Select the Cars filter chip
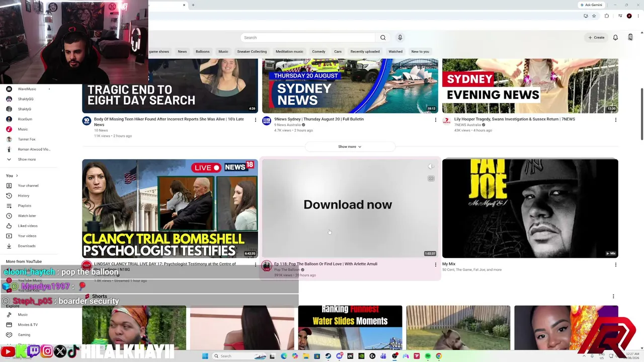This screenshot has width=644, height=362. click(x=338, y=51)
